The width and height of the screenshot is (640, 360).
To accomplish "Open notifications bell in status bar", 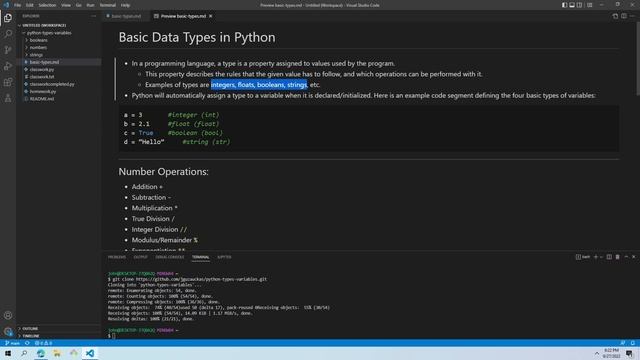I will 633,343.
